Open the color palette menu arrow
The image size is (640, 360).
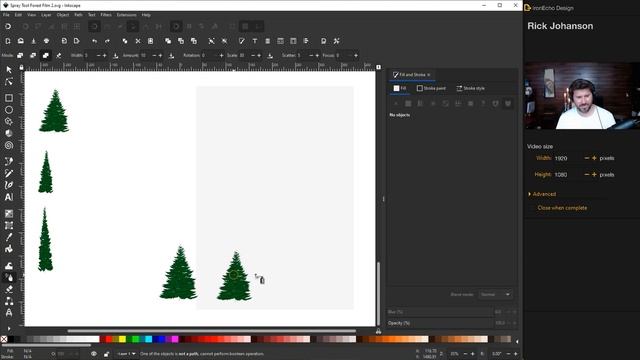[517, 341]
